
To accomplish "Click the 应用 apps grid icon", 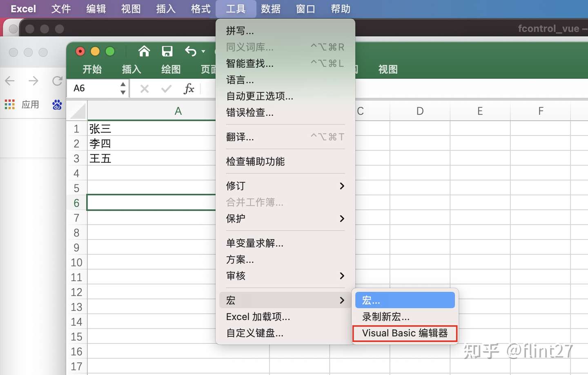I will point(10,105).
